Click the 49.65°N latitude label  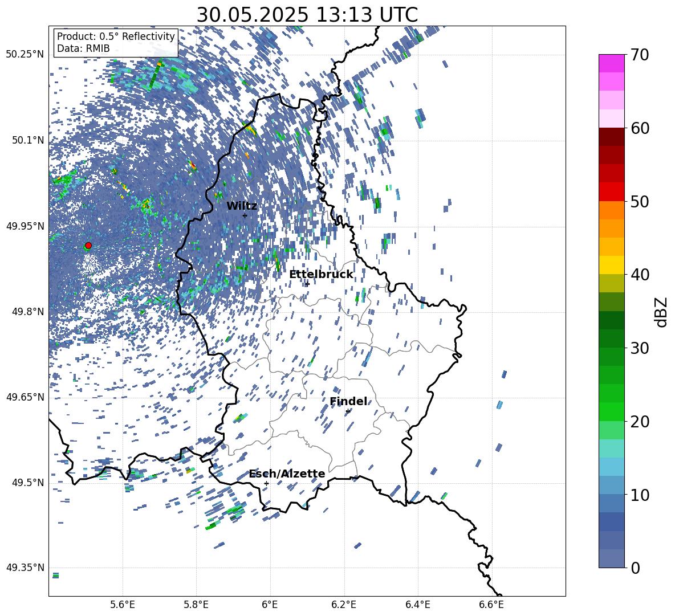(25, 397)
